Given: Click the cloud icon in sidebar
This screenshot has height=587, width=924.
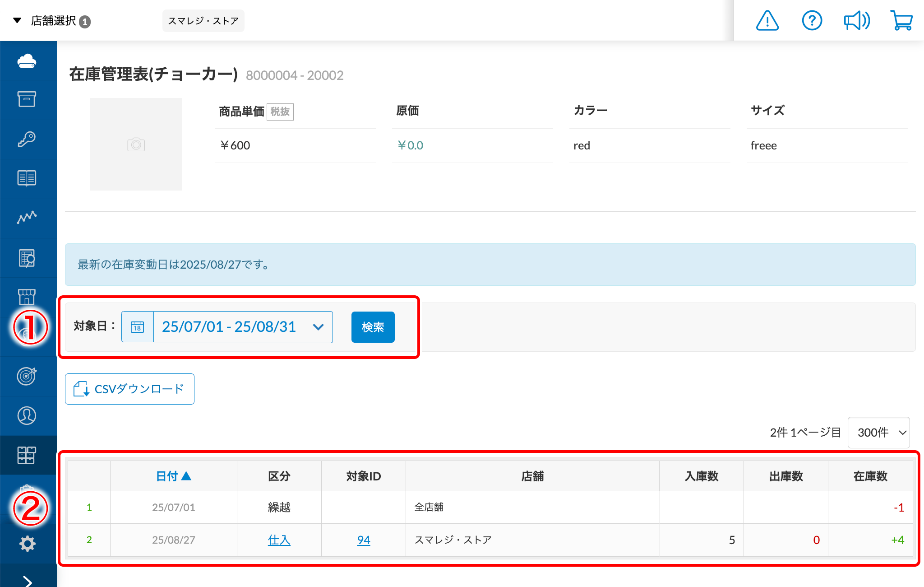Looking at the screenshot, I should coord(27,61).
